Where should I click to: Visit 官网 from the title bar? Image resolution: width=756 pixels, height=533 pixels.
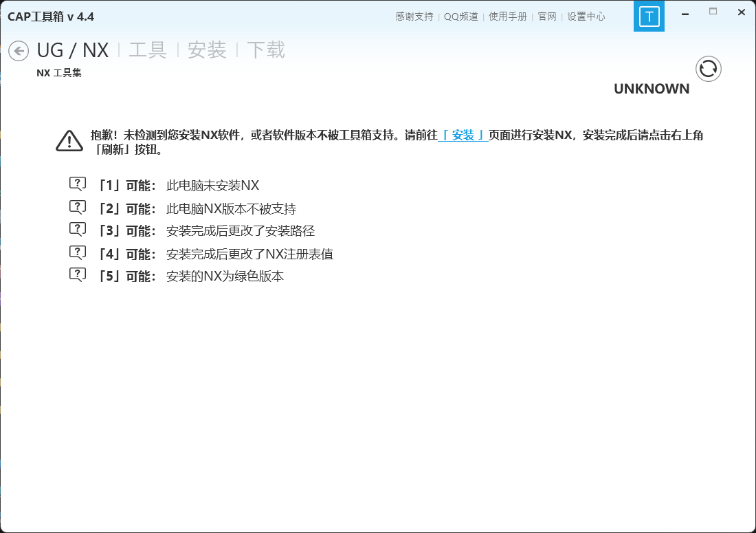(547, 17)
